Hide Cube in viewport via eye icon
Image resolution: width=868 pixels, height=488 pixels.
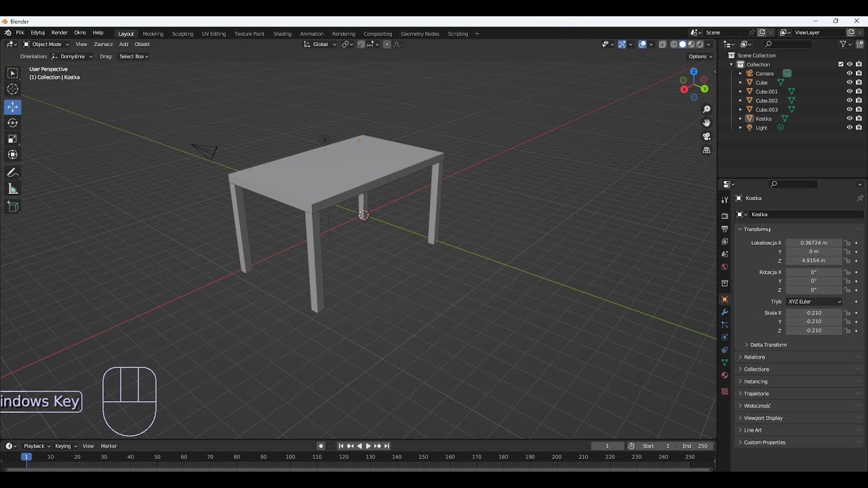850,82
